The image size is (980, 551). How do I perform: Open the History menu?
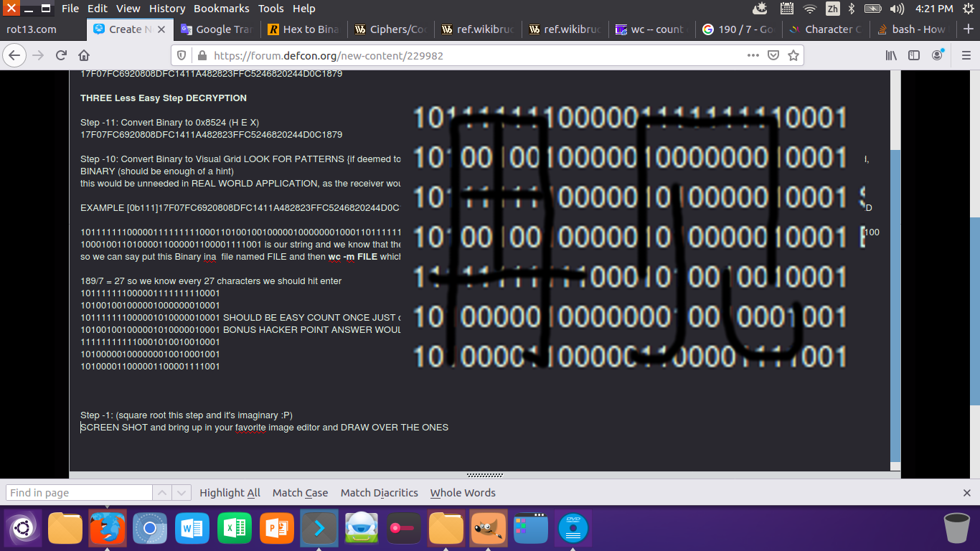[x=167, y=9]
